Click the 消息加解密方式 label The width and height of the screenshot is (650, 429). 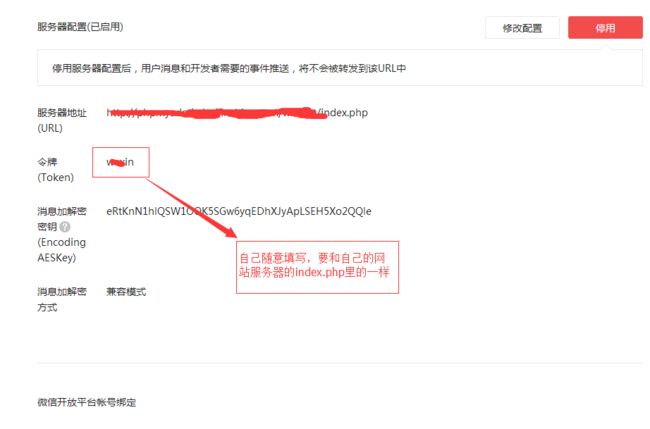click(x=62, y=299)
